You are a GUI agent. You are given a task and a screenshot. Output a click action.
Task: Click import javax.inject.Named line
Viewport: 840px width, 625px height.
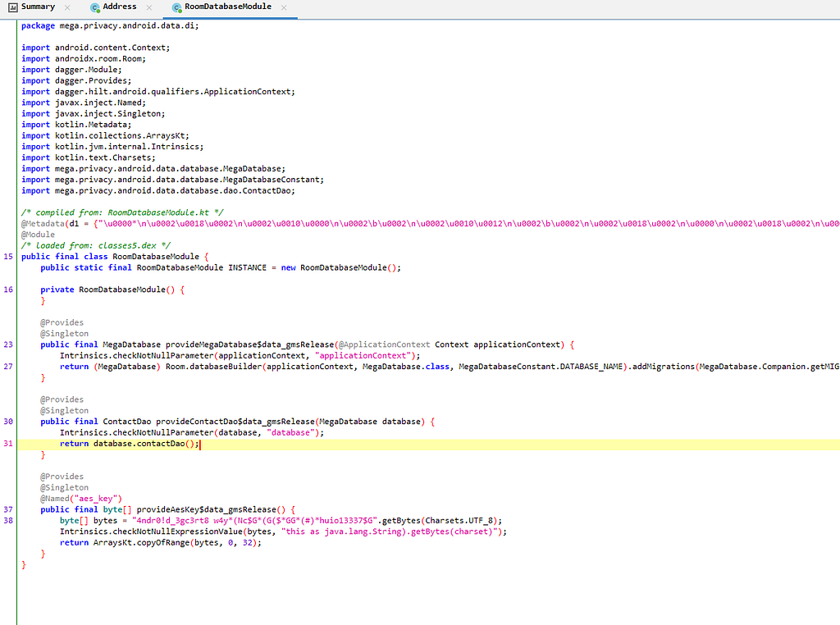84,103
